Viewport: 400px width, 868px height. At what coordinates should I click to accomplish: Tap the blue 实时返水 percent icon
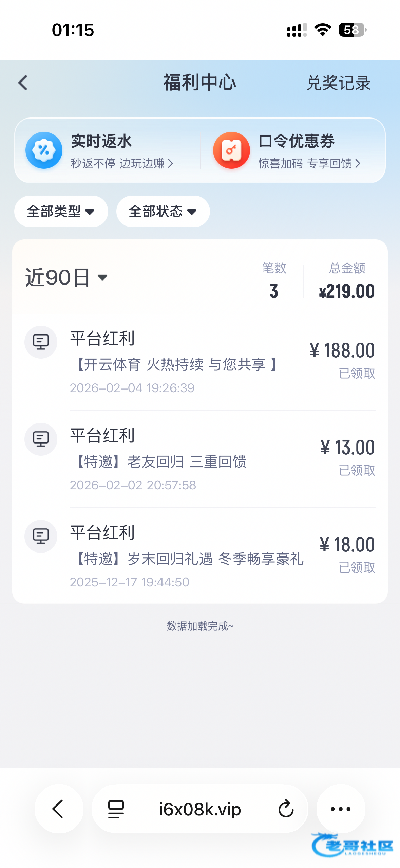point(44,150)
